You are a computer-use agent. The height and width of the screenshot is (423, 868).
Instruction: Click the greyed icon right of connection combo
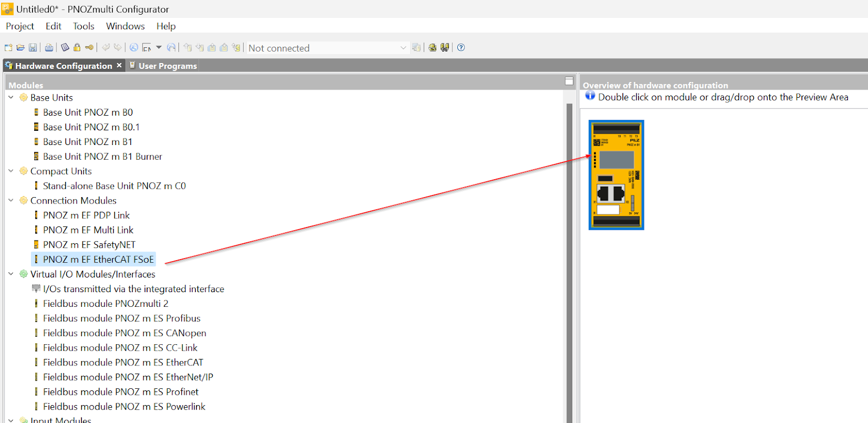[x=416, y=47]
